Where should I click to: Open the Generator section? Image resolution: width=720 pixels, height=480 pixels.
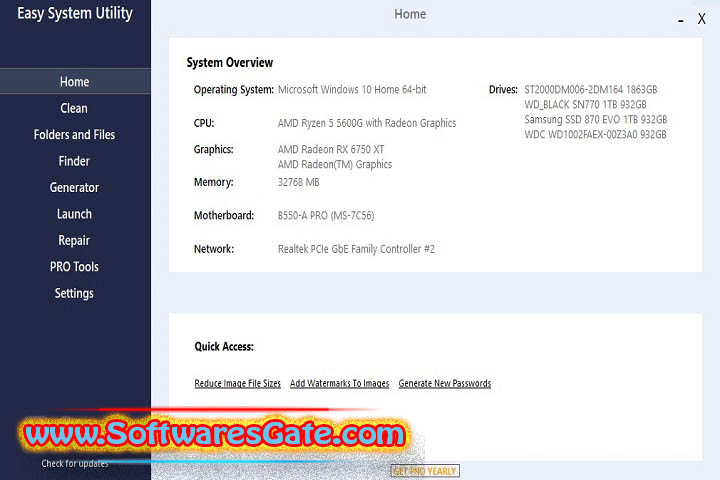pos(74,187)
